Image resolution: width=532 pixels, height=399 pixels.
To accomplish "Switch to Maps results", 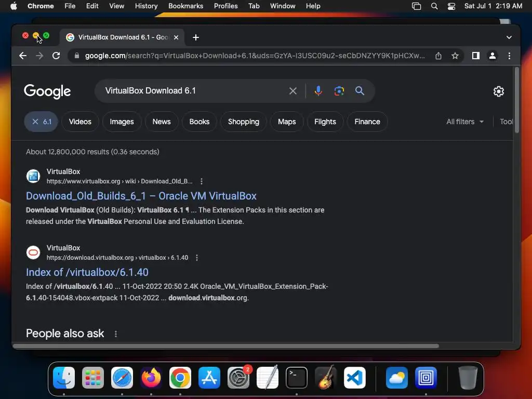I will 287,122.
